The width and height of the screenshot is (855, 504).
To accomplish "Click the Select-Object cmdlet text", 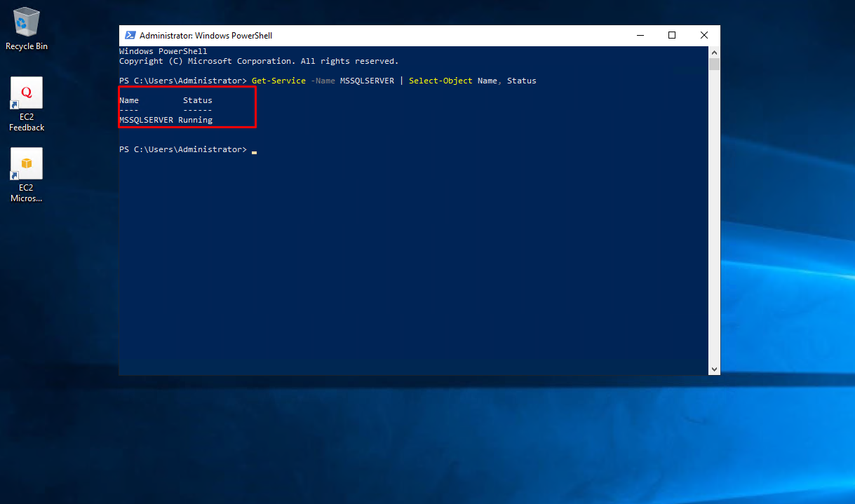I will click(440, 81).
